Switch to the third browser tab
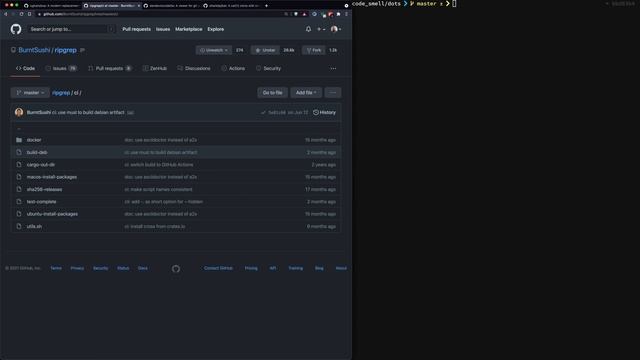The width and height of the screenshot is (640, 360). tap(171, 6)
